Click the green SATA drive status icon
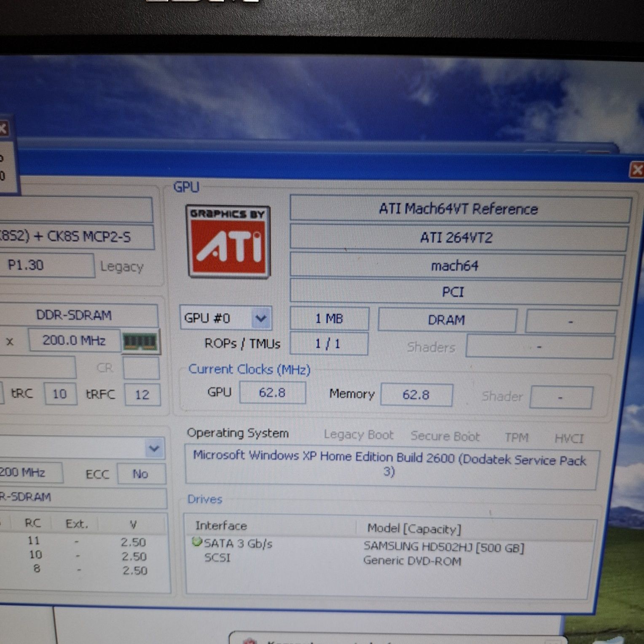 click(x=196, y=542)
